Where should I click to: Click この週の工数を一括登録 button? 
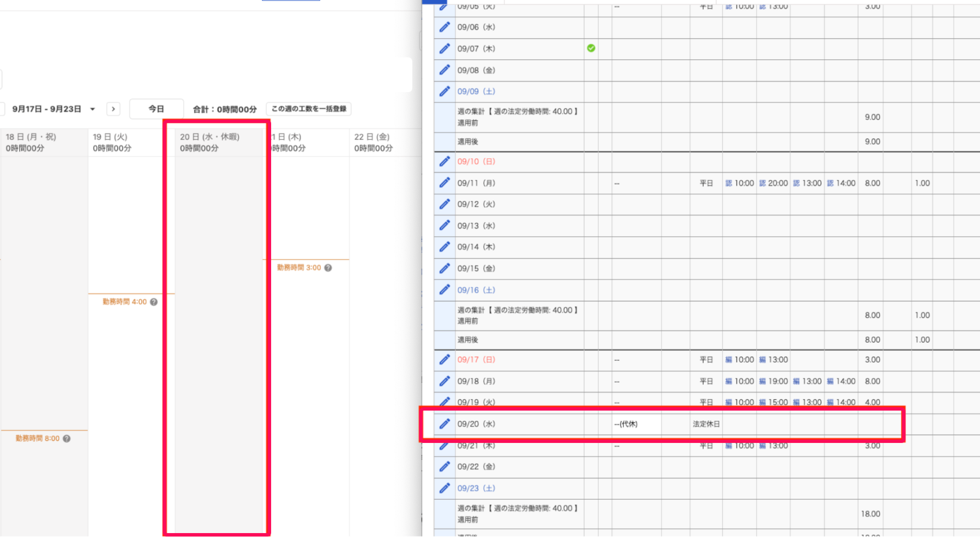point(309,109)
